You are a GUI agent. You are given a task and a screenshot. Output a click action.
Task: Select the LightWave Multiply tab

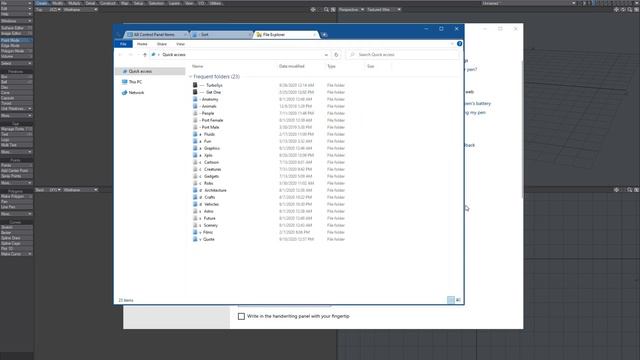tap(74, 3)
